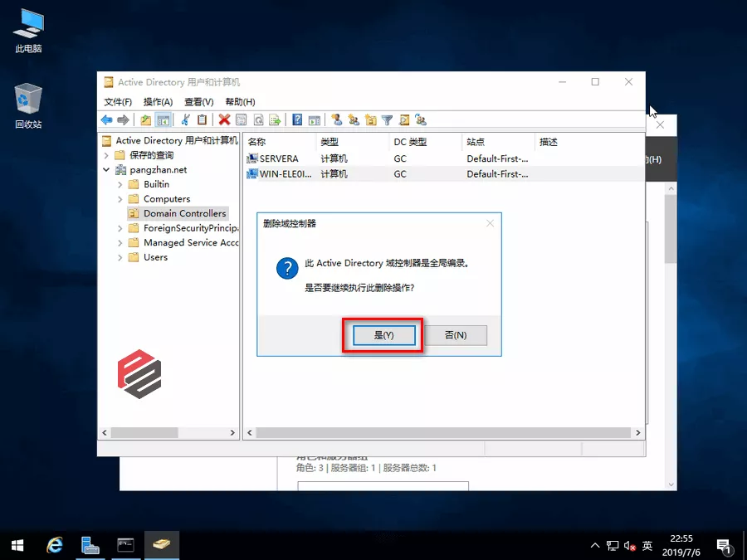This screenshot has width=747, height=560.
Task: Expand the Builtin tree node
Action: [x=120, y=184]
